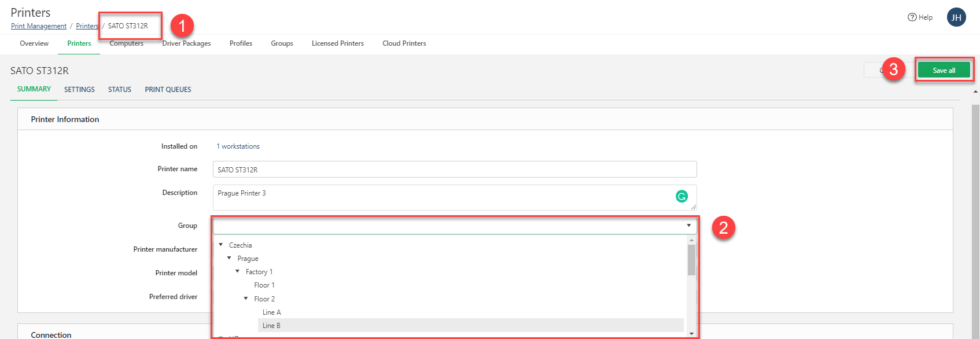
Task: Collapse the Factory 1 node arrow
Action: 237,271
